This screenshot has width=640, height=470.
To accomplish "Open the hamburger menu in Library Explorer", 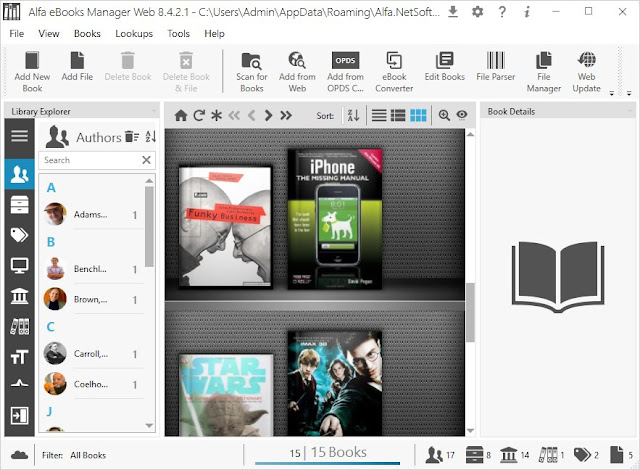I will [20, 135].
